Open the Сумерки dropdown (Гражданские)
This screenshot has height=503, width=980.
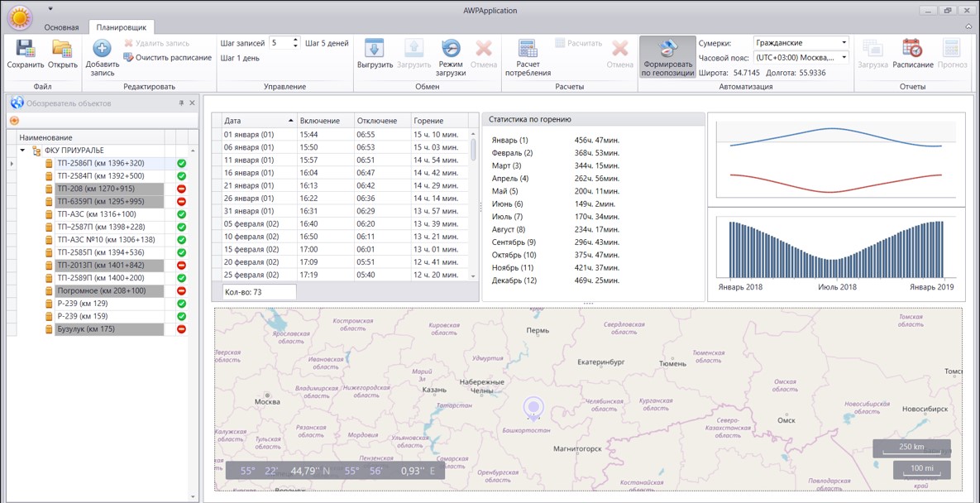801,42
